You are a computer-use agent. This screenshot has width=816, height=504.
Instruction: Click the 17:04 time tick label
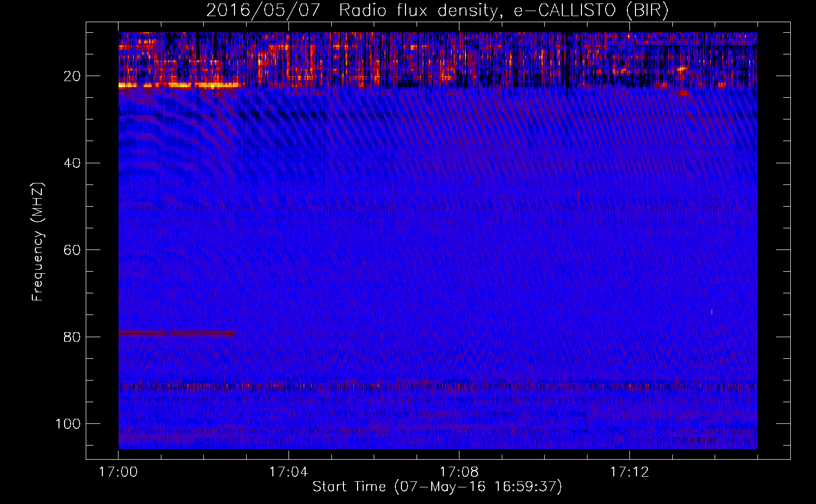point(288,472)
